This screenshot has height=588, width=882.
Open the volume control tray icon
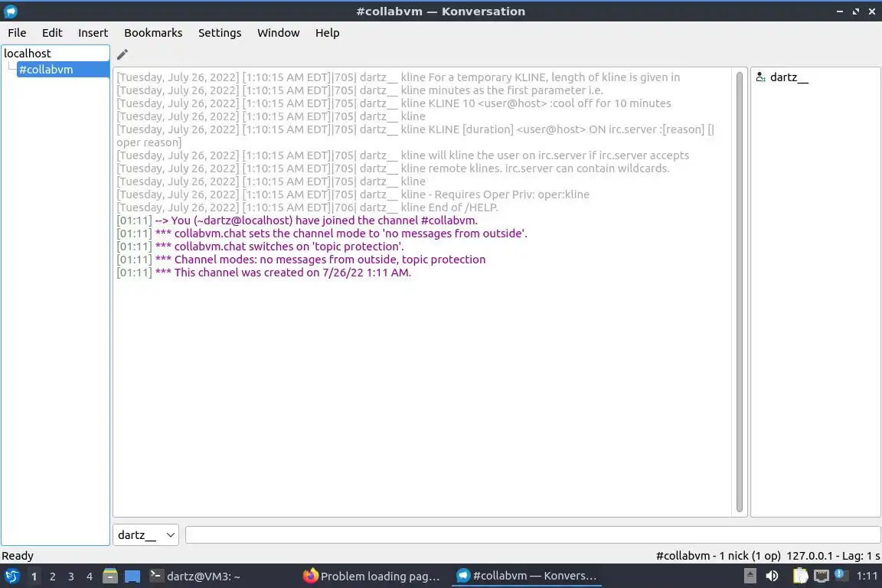(x=773, y=576)
